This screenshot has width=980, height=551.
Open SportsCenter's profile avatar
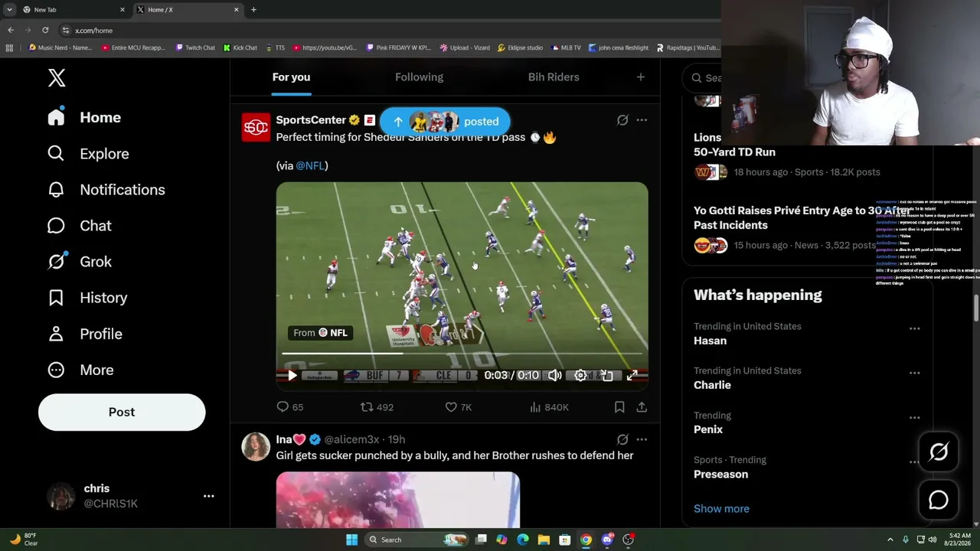click(x=256, y=127)
